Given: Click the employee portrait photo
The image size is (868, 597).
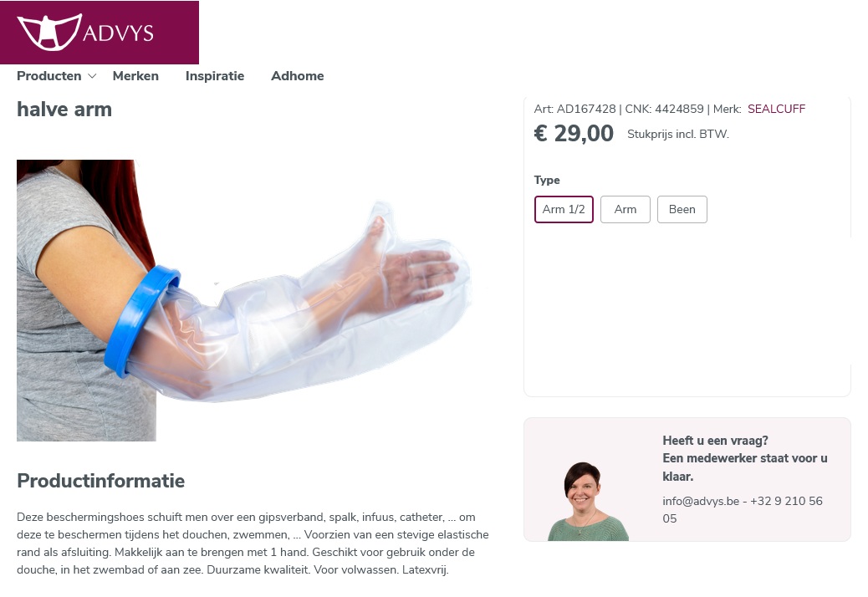Looking at the screenshot, I should point(588,502).
